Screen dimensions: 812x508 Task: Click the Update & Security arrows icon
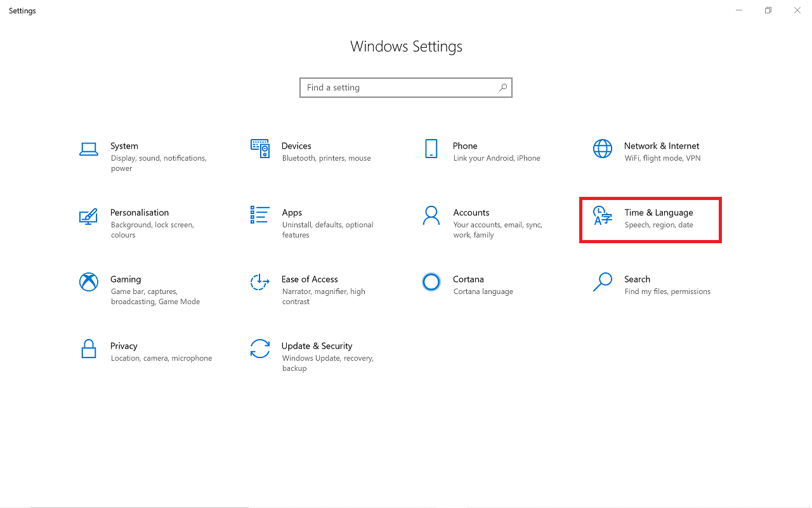click(260, 349)
